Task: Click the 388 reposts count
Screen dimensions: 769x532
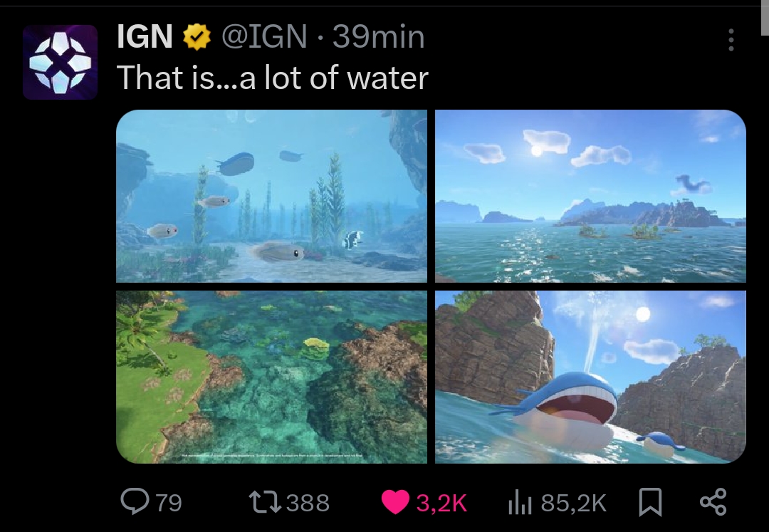Action: pyautogui.click(x=308, y=504)
